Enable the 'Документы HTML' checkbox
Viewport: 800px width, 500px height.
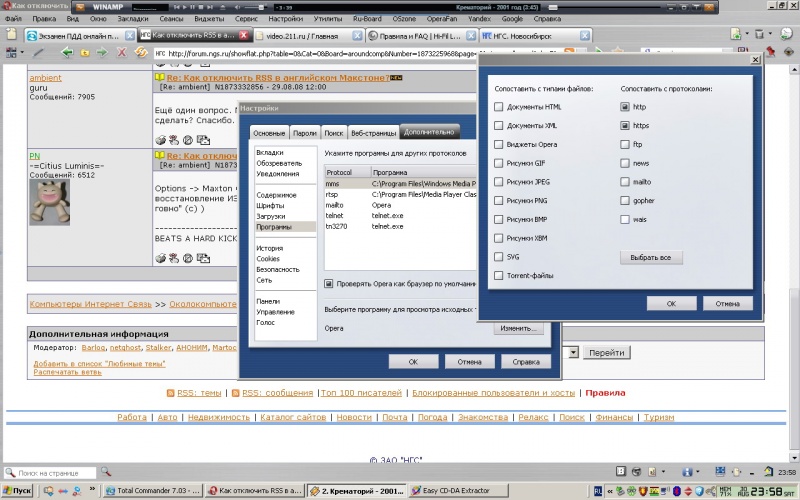(x=499, y=106)
